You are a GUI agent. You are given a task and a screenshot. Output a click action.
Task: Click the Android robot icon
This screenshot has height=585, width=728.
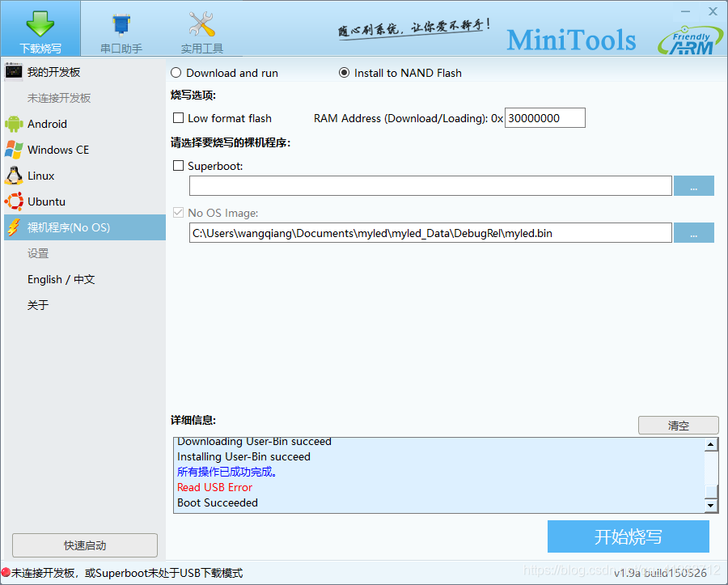pyautogui.click(x=14, y=124)
